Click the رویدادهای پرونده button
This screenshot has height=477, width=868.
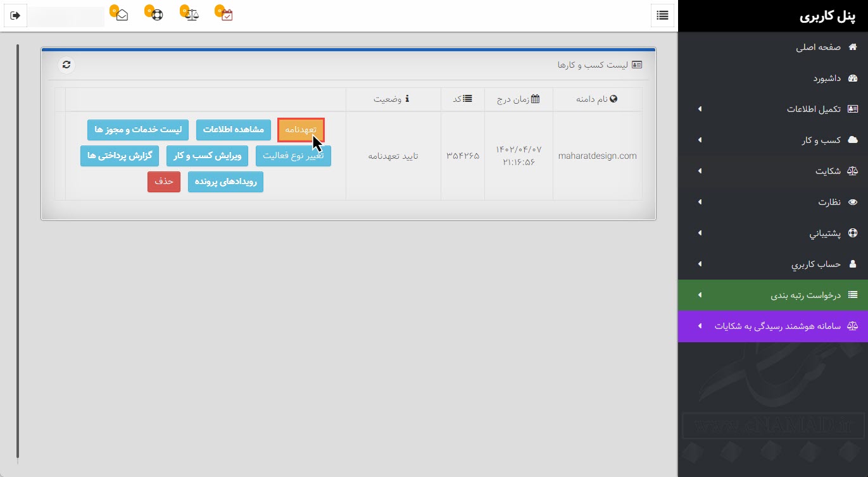tap(225, 182)
